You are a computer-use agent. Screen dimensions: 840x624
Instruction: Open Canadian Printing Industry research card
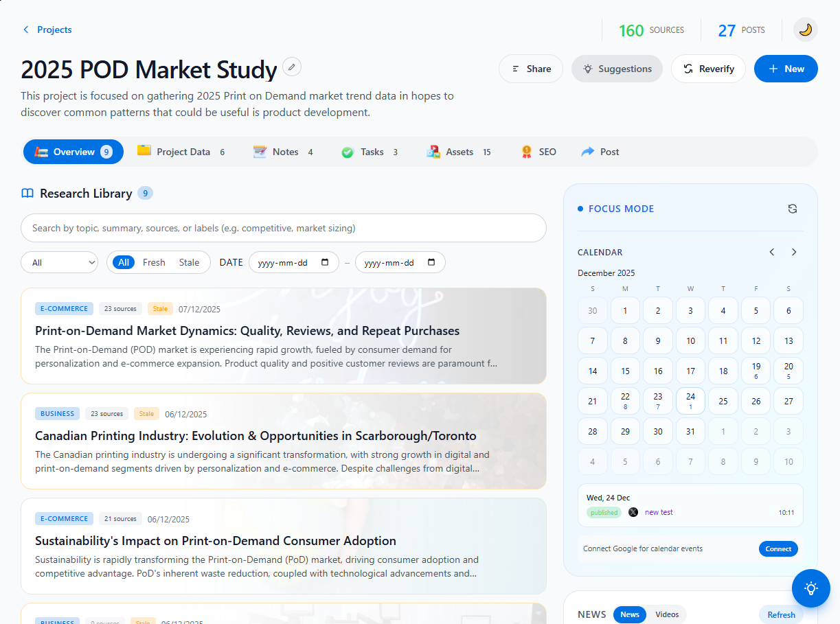[x=284, y=441]
